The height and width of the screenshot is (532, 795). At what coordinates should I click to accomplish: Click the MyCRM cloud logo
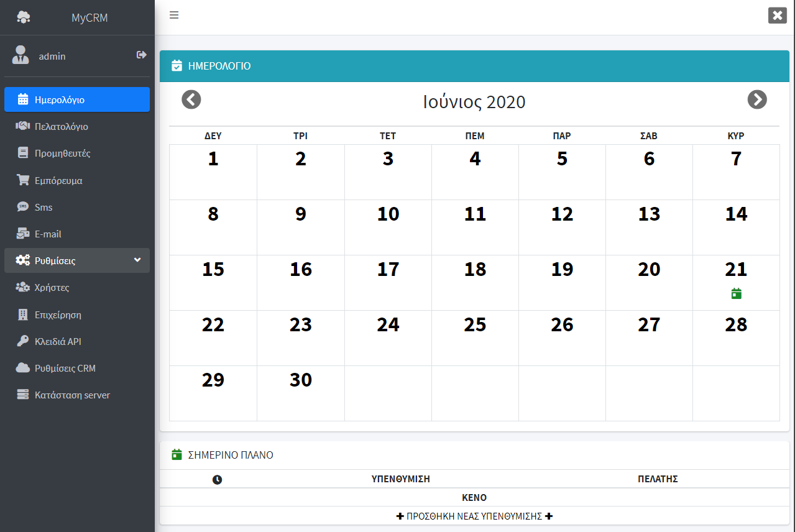tap(23, 17)
